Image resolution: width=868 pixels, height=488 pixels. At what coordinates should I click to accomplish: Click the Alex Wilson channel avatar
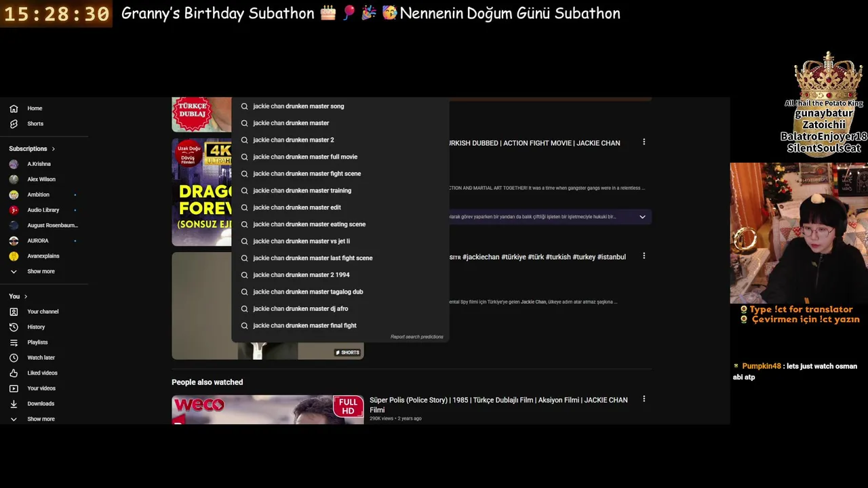(14, 180)
